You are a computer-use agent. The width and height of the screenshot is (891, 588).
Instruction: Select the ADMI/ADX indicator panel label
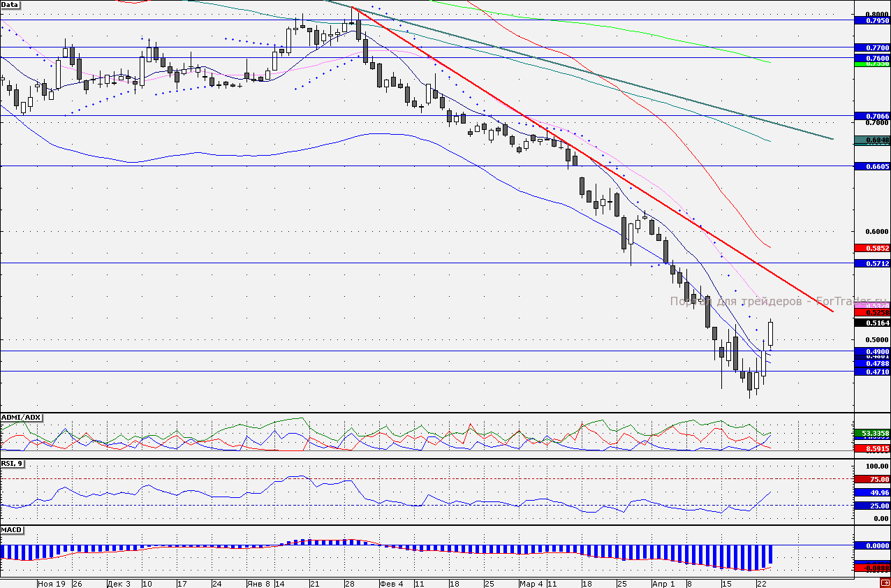tap(22, 417)
